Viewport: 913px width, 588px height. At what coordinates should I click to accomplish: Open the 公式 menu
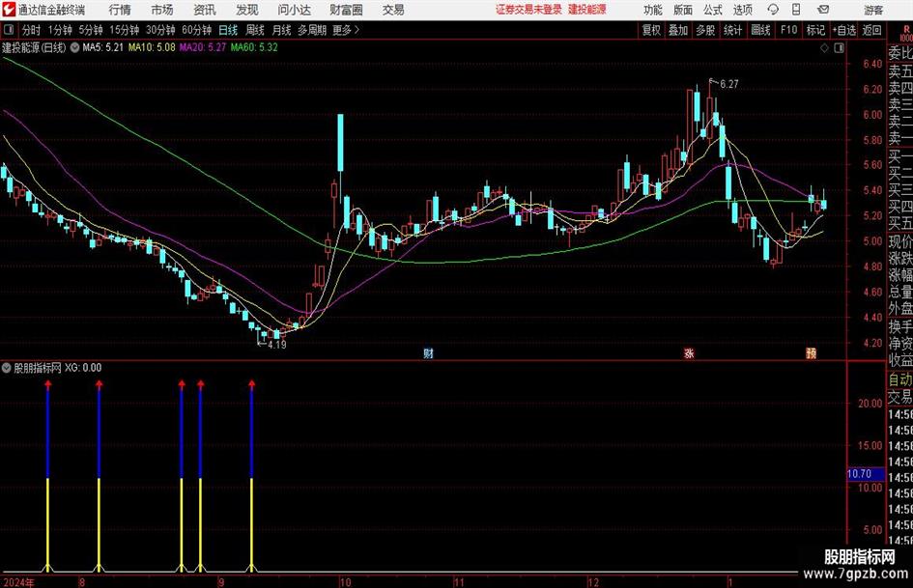point(713,10)
